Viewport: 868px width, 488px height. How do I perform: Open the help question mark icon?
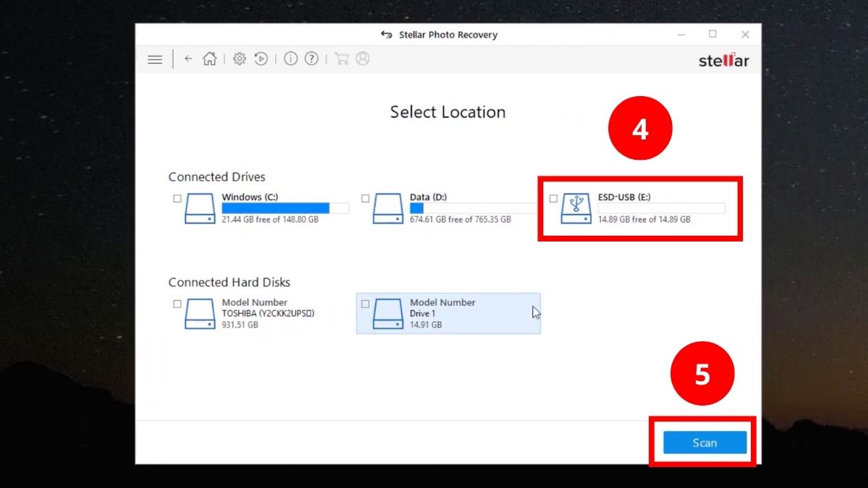(x=312, y=59)
